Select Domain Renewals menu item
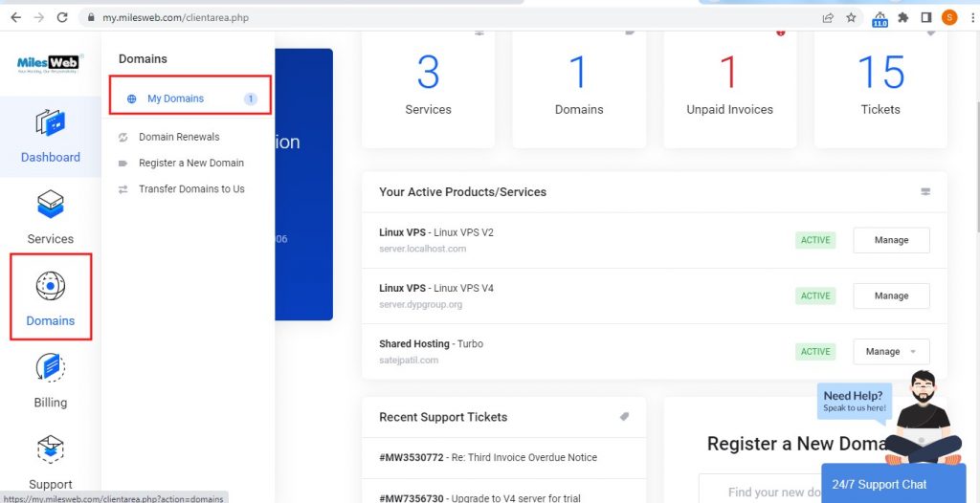980x503 pixels. 179,137
